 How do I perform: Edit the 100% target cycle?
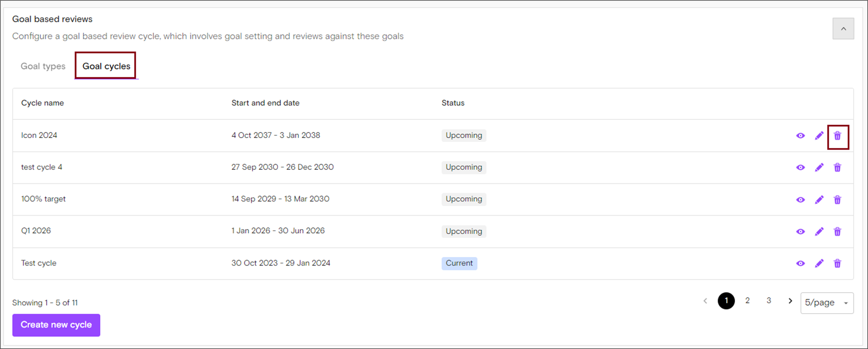point(819,200)
